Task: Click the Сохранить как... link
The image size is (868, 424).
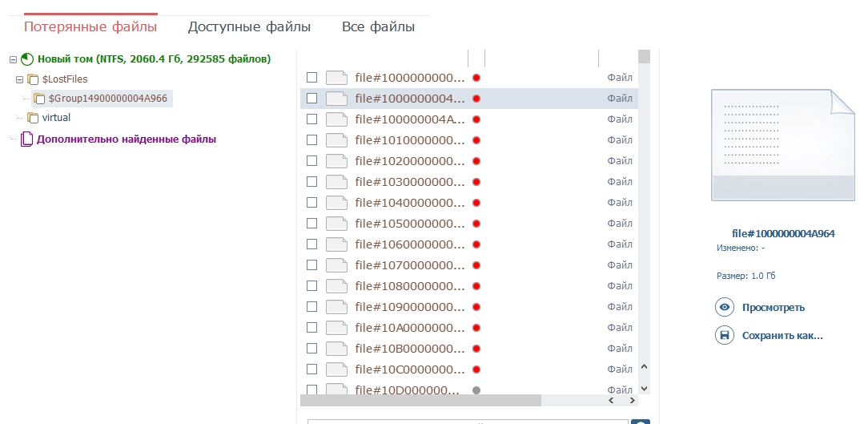Action: [x=782, y=335]
